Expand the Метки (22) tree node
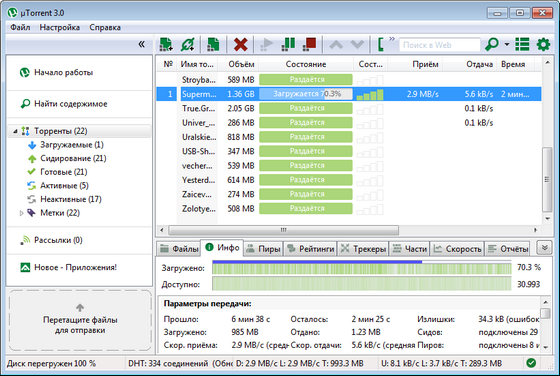 [21, 213]
